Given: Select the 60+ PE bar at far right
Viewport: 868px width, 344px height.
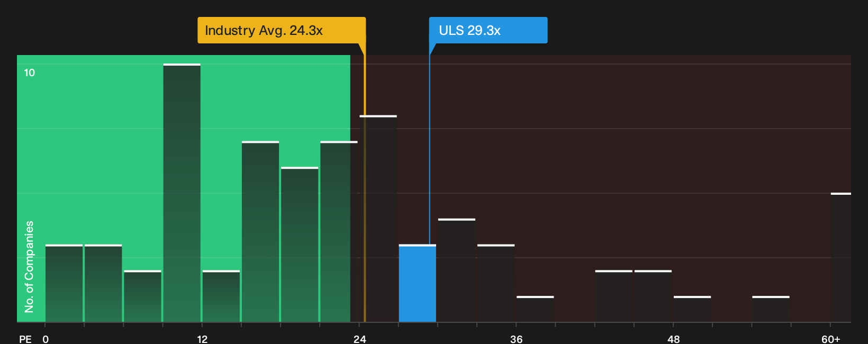Looking at the screenshot, I should (x=841, y=257).
